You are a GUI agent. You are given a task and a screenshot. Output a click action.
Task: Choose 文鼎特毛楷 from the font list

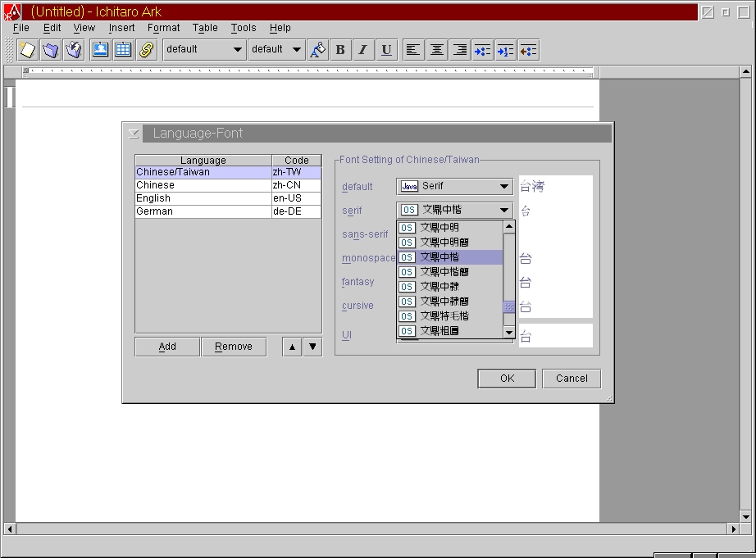pyautogui.click(x=450, y=316)
